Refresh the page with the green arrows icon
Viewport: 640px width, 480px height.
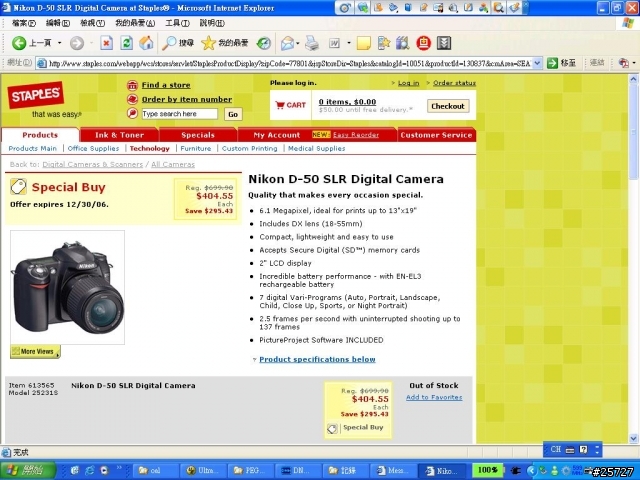point(127,43)
